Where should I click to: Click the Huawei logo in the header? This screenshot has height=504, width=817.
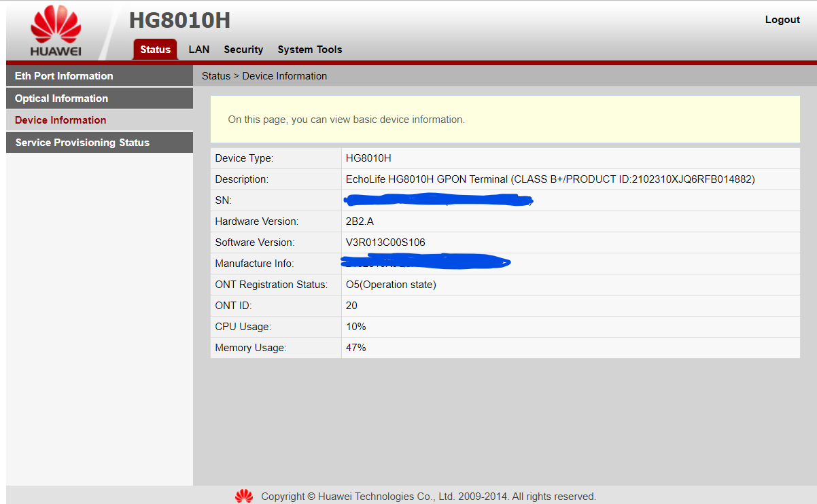56,32
